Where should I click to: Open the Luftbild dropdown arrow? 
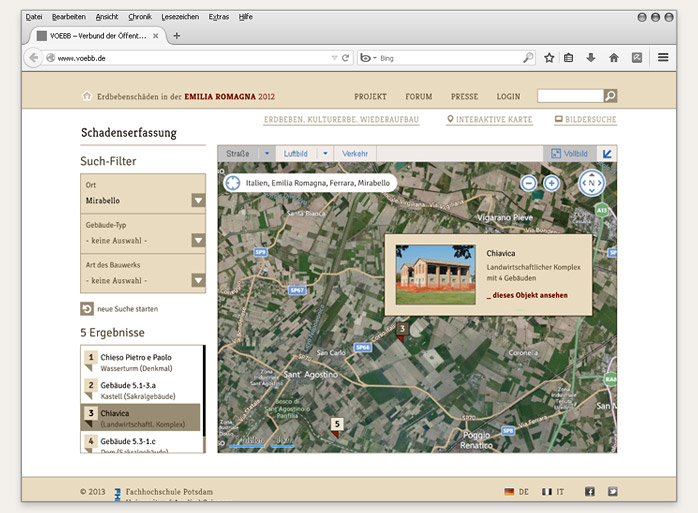click(x=325, y=154)
